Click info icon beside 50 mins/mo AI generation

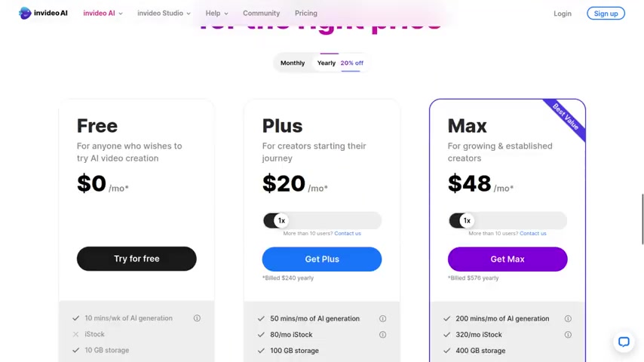(382, 318)
